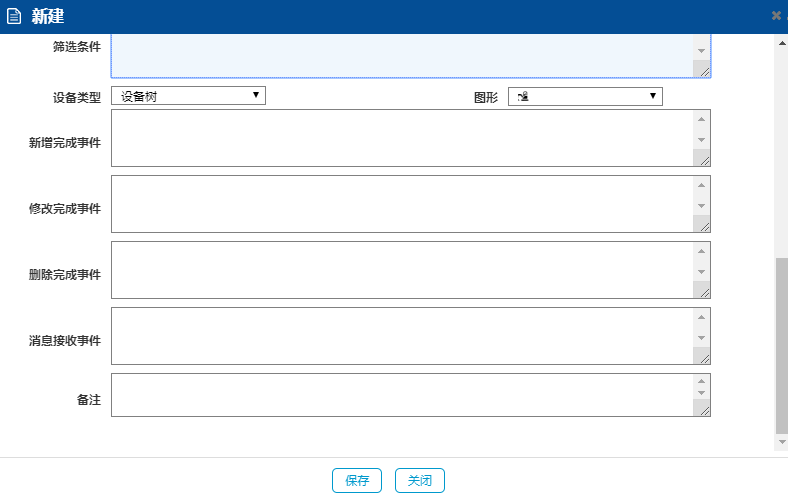Click scroll-down arrow in 消息接收事件 box
Image resolution: width=788 pixels, height=497 pixels.
tap(702, 338)
